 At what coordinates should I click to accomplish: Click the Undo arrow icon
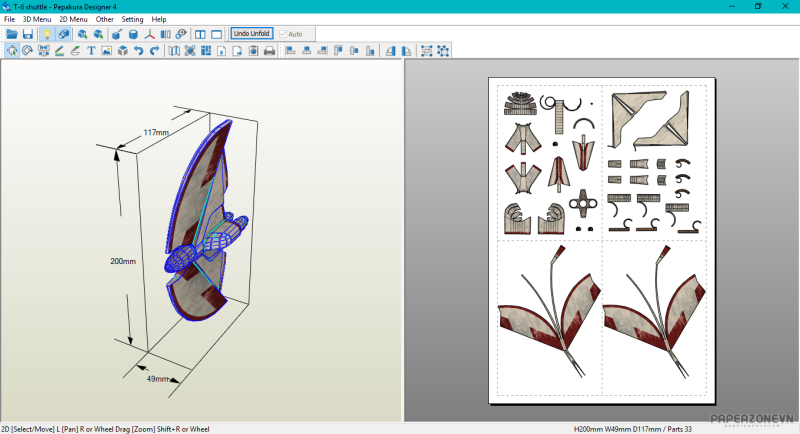[138, 50]
